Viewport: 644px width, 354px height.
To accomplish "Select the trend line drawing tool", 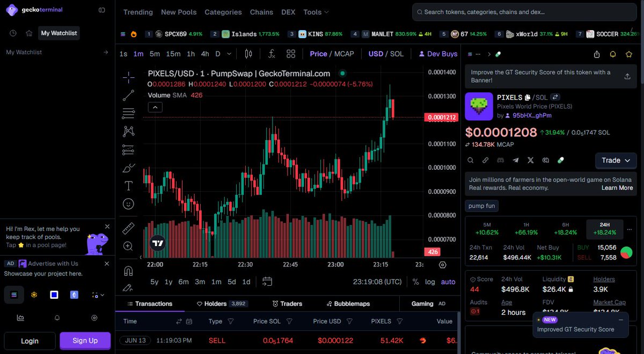I will (128, 96).
